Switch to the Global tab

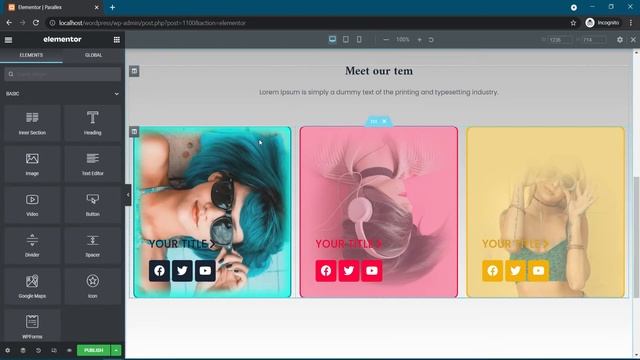coord(93,55)
